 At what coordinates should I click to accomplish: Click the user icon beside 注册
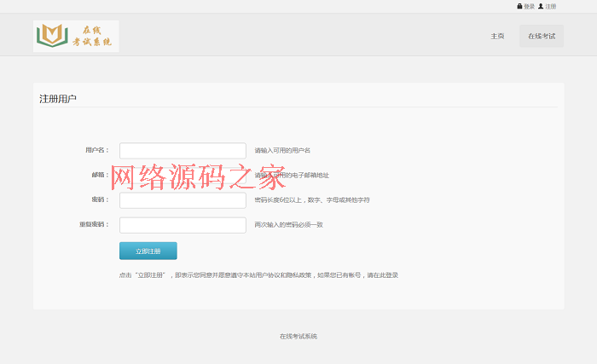[x=541, y=6]
